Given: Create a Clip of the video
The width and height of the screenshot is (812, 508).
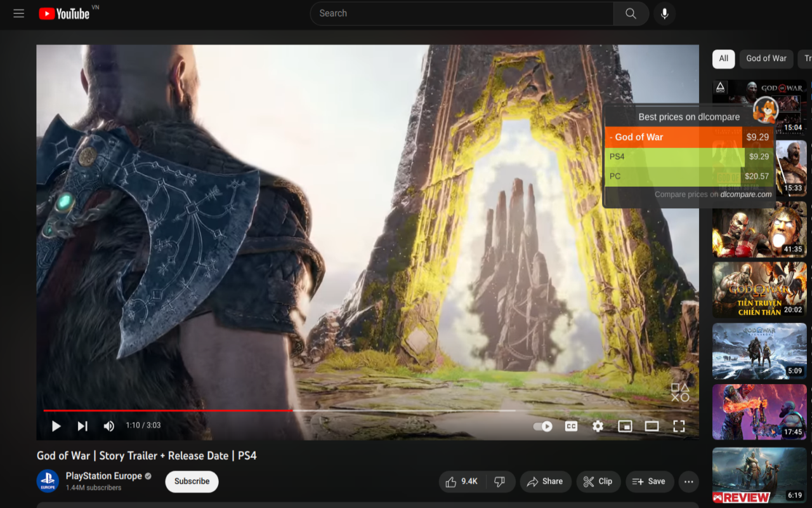Looking at the screenshot, I should 598,482.
